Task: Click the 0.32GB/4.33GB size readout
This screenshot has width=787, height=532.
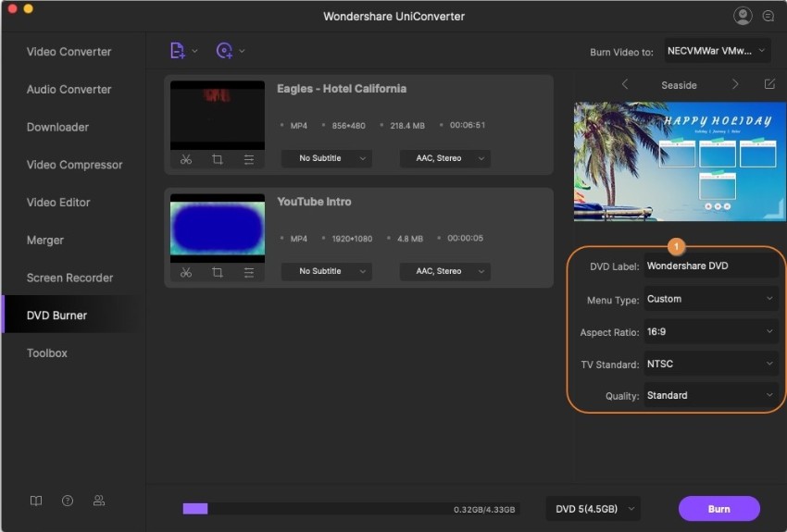Action: [484, 510]
